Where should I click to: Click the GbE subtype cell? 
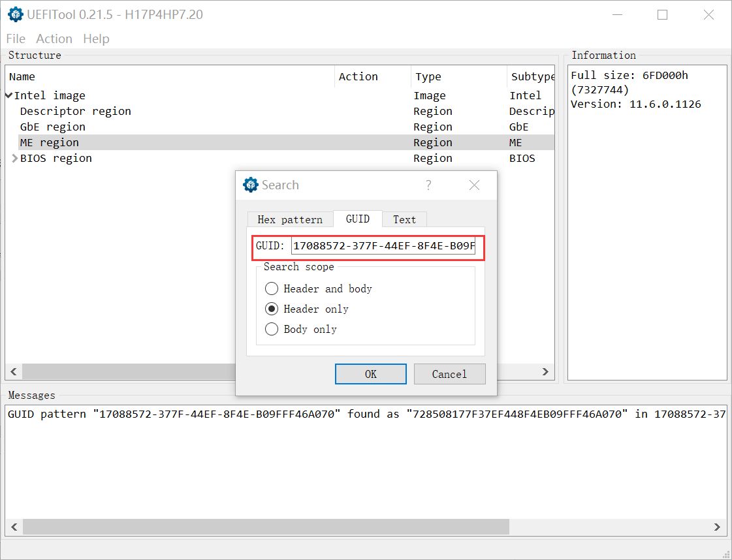click(x=518, y=127)
